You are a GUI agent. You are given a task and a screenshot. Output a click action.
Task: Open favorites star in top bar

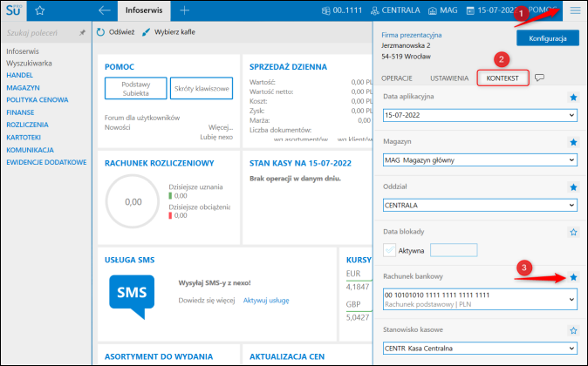[x=40, y=10]
